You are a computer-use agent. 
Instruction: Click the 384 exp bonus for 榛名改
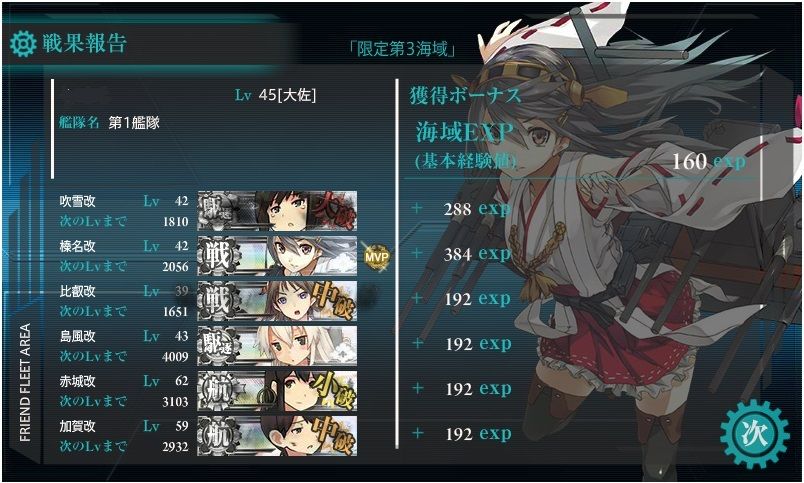click(x=477, y=254)
